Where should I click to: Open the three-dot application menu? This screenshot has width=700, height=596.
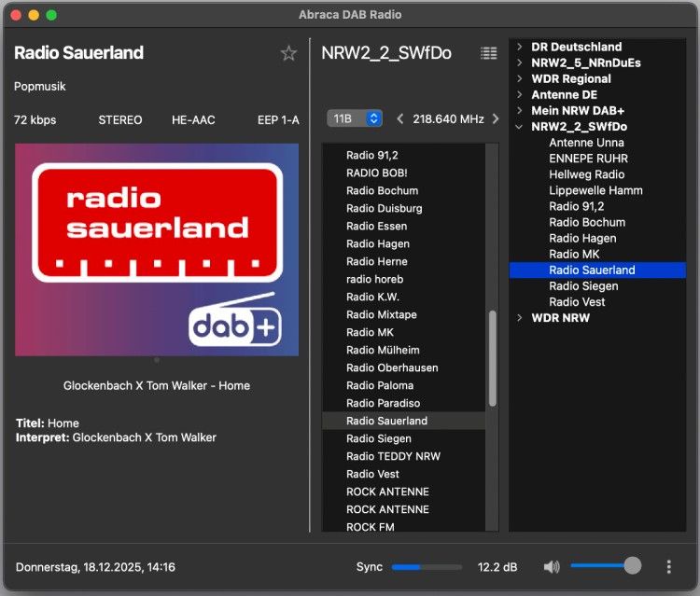668,567
